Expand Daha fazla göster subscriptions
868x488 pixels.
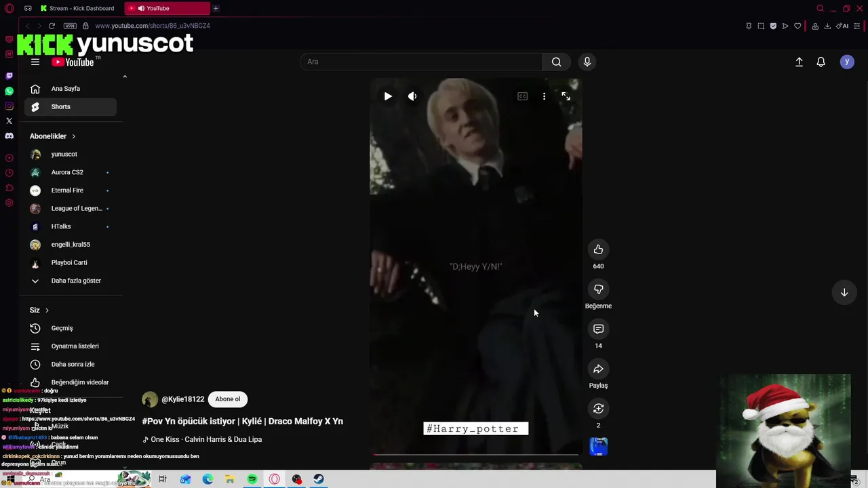[71, 281]
